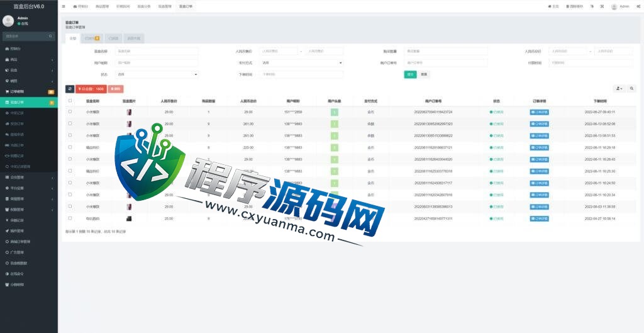Click the green 提交 submit button
The image size is (644, 333).
(x=410, y=74)
